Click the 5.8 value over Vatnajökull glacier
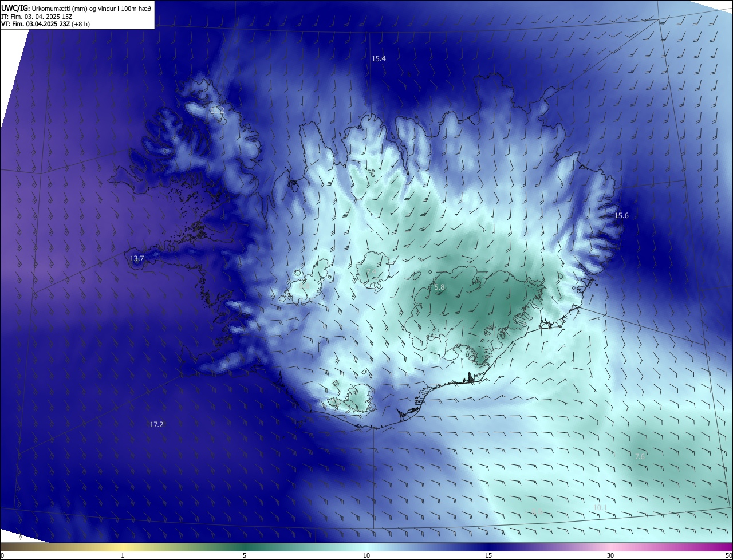Image resolution: width=733 pixels, height=560 pixels. (x=439, y=287)
